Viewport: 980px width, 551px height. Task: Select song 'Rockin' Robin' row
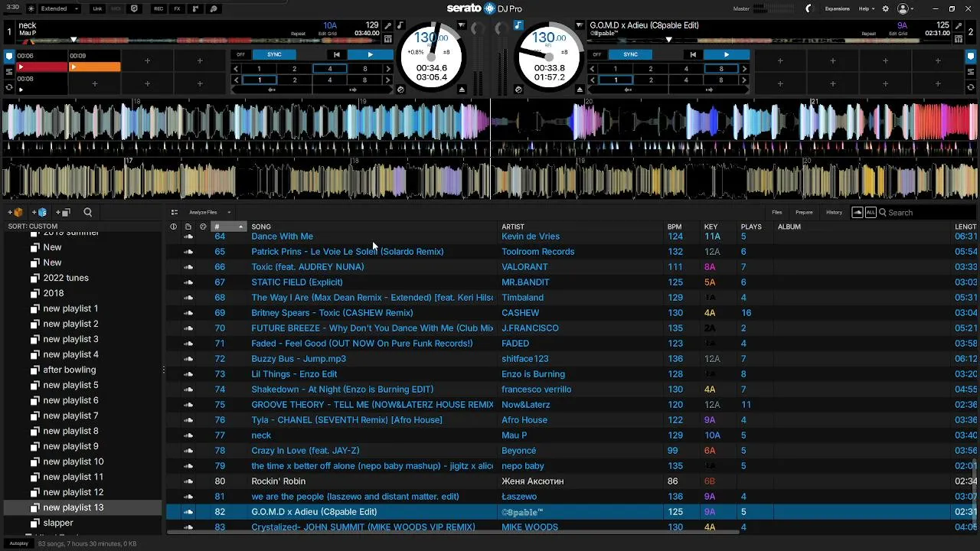pos(571,481)
